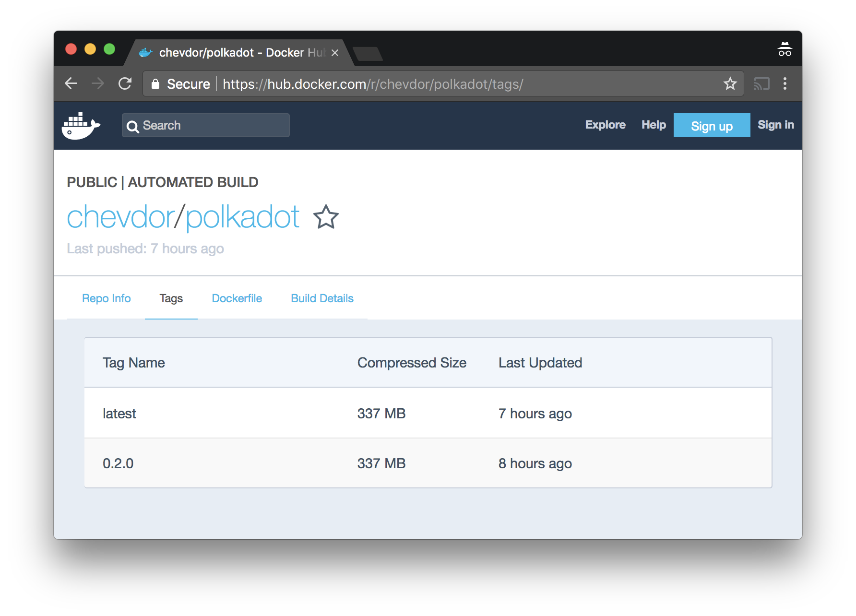Click the Sign in link
The height and width of the screenshot is (616, 856).
pos(775,125)
